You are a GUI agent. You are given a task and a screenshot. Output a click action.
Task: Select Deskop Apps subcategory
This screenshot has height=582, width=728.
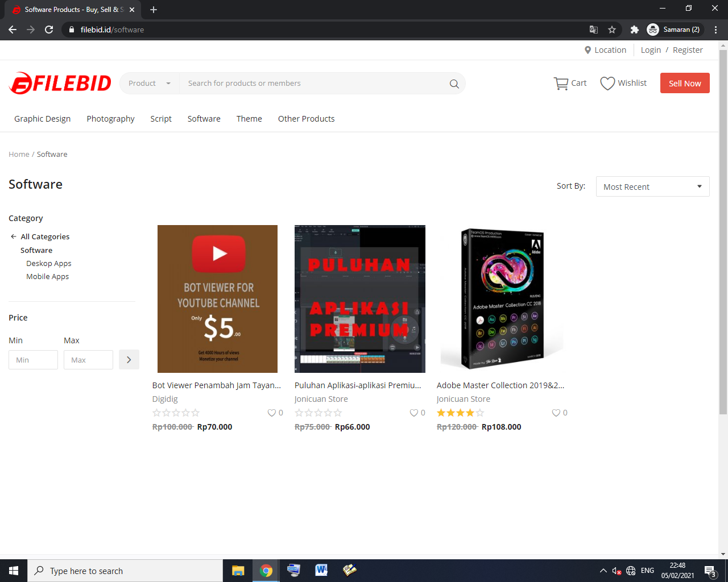[x=49, y=263]
